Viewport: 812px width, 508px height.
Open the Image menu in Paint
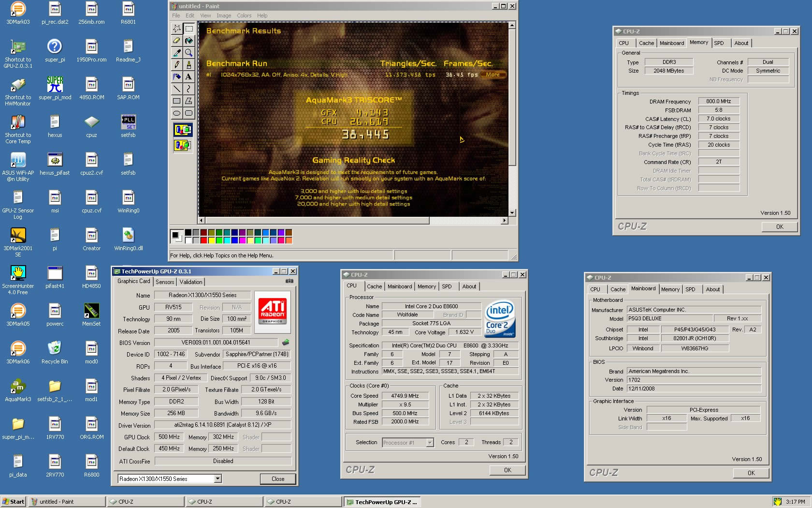(224, 15)
